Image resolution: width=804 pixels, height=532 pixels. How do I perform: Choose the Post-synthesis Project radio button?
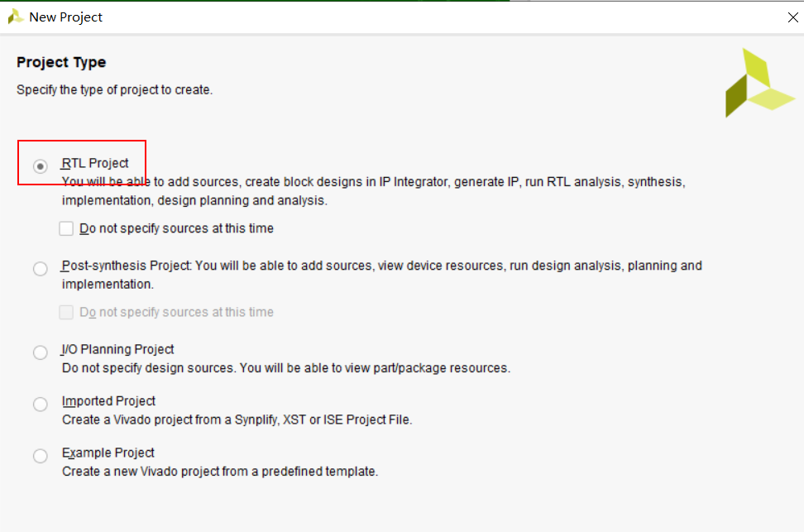pos(40,269)
